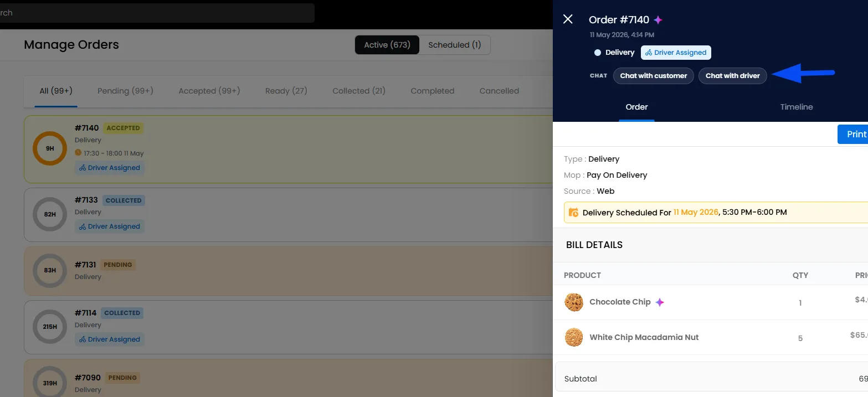Click Driver Assigned badge in order panel header
Screen dimensions: 868x397
tap(676, 53)
